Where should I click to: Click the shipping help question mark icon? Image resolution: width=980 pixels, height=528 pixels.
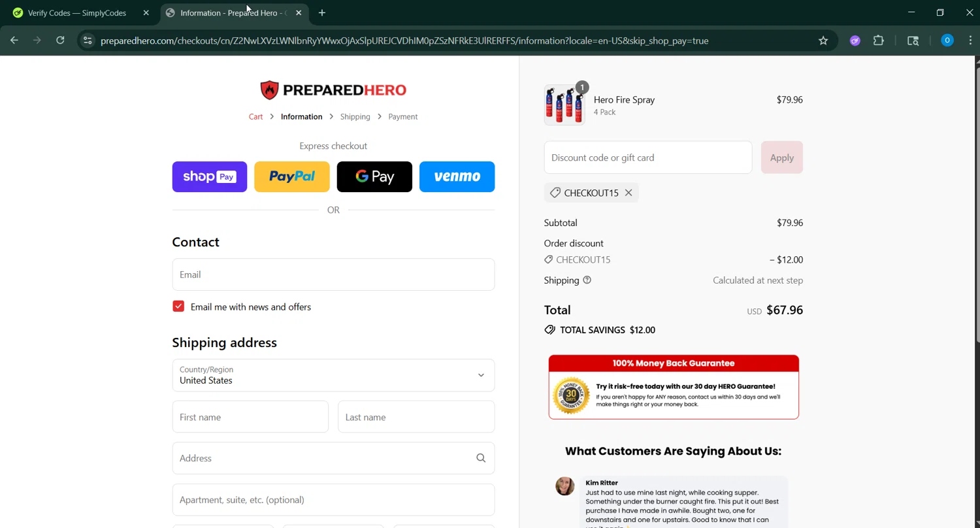click(x=587, y=280)
